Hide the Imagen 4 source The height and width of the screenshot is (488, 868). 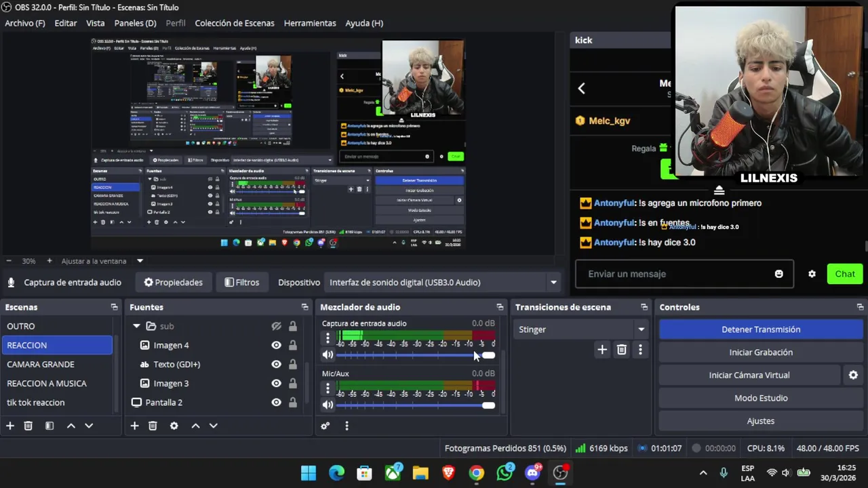coord(276,345)
